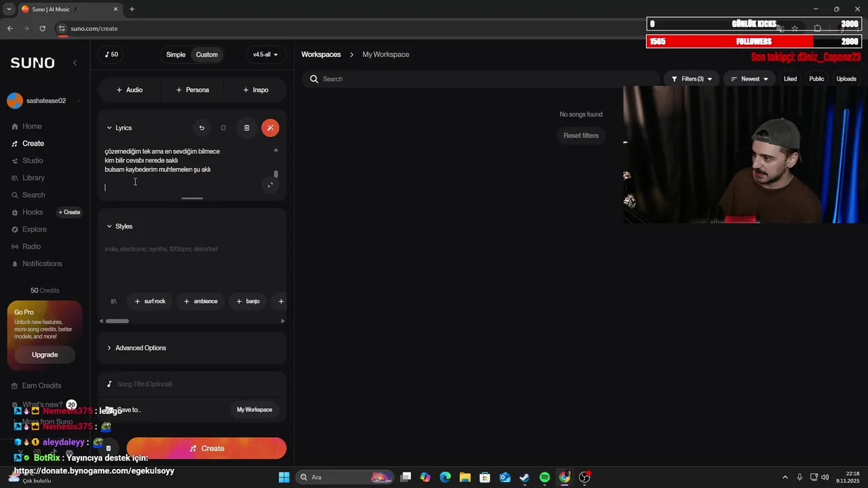868x488 pixels.
Task: Add the 'surf rock' style tag
Action: click(150, 301)
